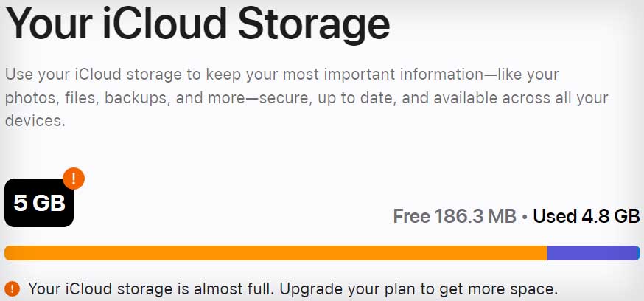Image resolution: width=644 pixels, height=301 pixels.
Task: Click the orange alert badge on 5 GB
Action: (74, 179)
